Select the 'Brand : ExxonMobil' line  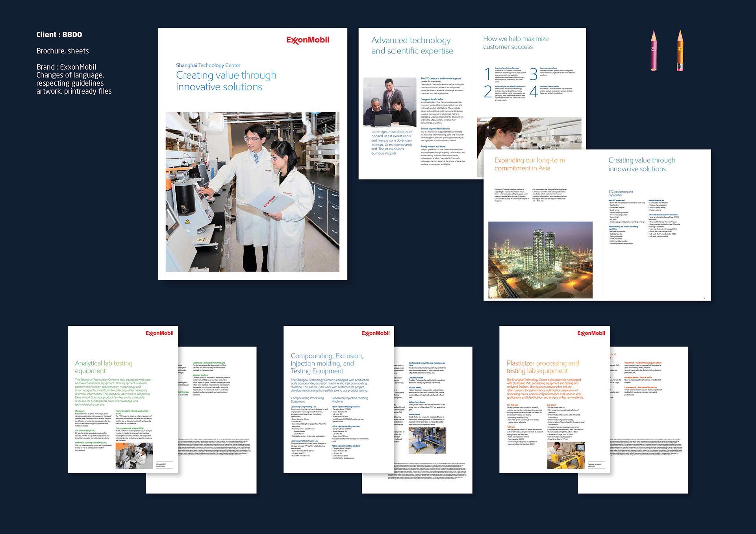(66, 67)
